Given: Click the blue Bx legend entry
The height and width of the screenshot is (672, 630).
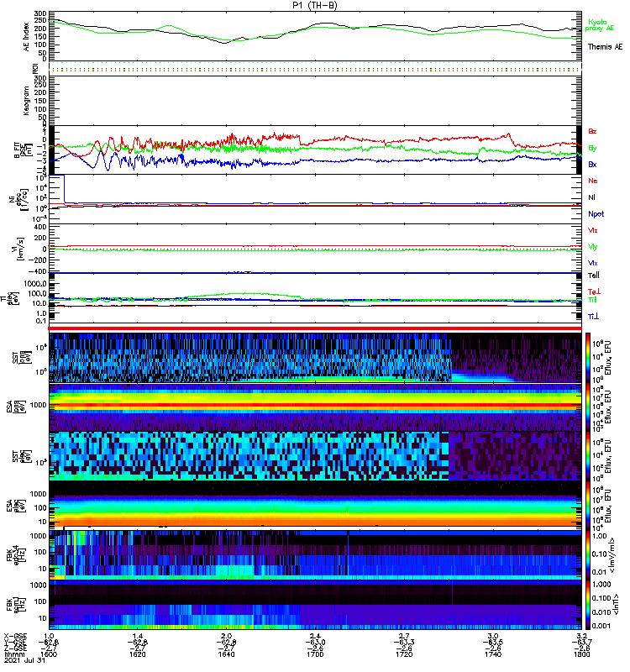Looking at the screenshot, I should tap(593, 165).
